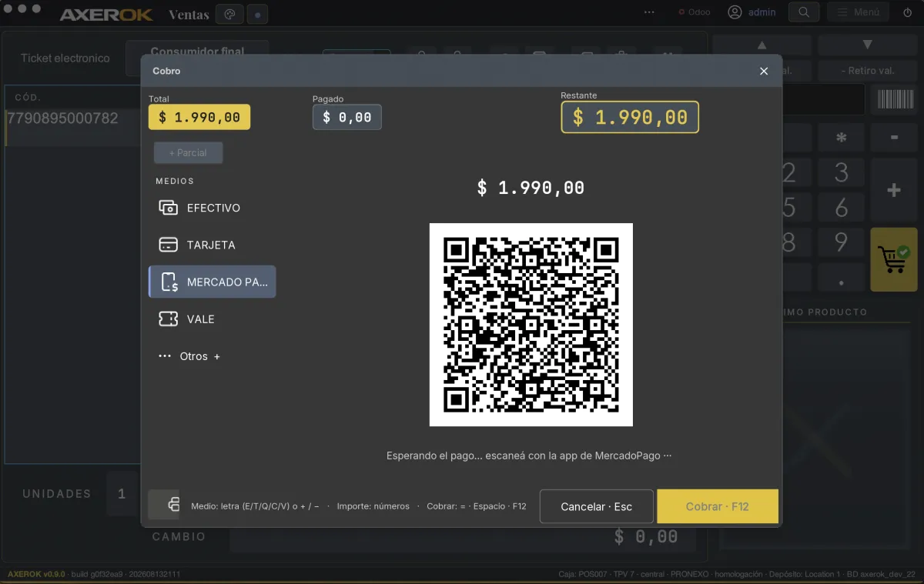
Task: Click the printer icon in Cobro footer
Action: (x=172, y=505)
